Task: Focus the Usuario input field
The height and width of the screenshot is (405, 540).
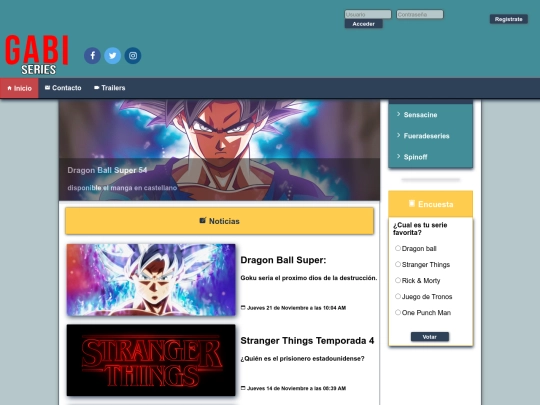Action: [368, 14]
